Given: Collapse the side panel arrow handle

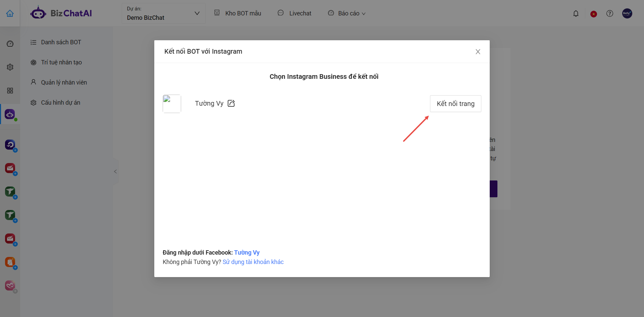Looking at the screenshot, I should click(x=115, y=171).
